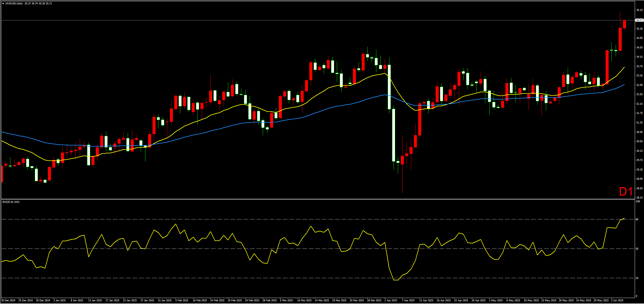Click the 32.95 price scale value
644x304 pixels.
pyautogui.click(x=639, y=85)
